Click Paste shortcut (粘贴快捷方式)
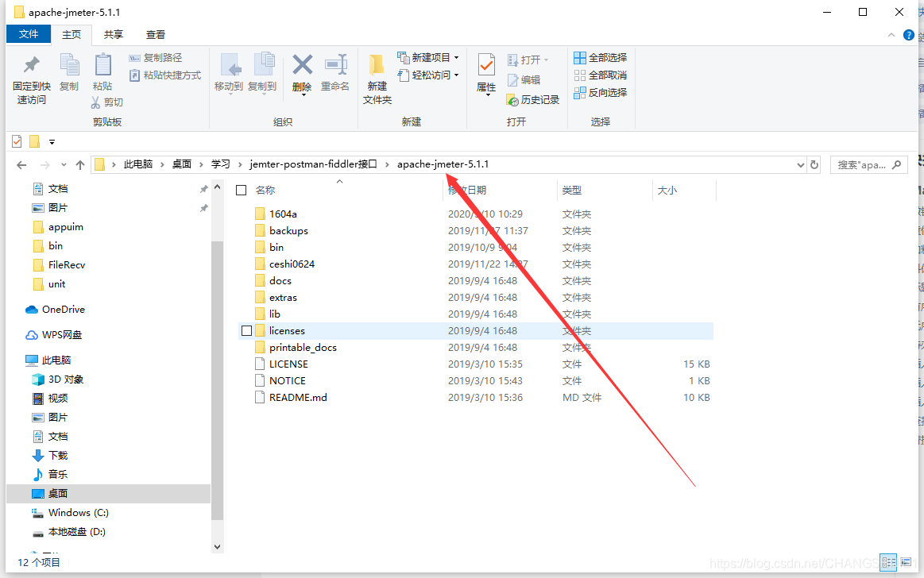The width and height of the screenshot is (924, 578). pyautogui.click(x=165, y=75)
